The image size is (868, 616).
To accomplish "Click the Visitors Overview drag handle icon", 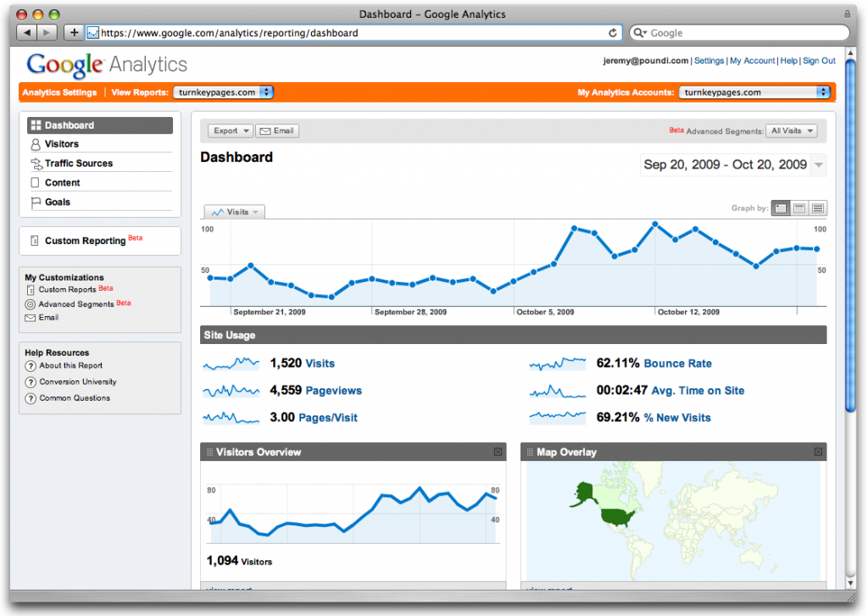I will coord(210,452).
